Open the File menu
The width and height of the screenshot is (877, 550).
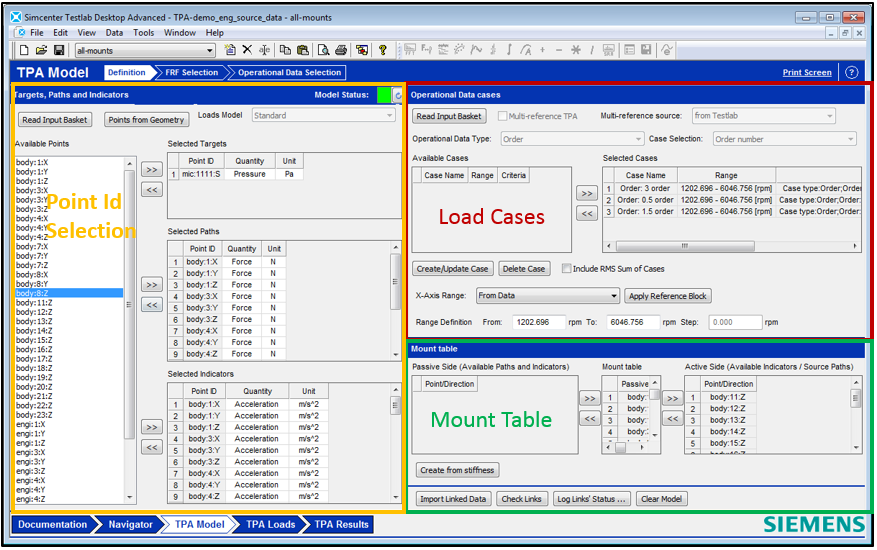pyautogui.click(x=36, y=32)
